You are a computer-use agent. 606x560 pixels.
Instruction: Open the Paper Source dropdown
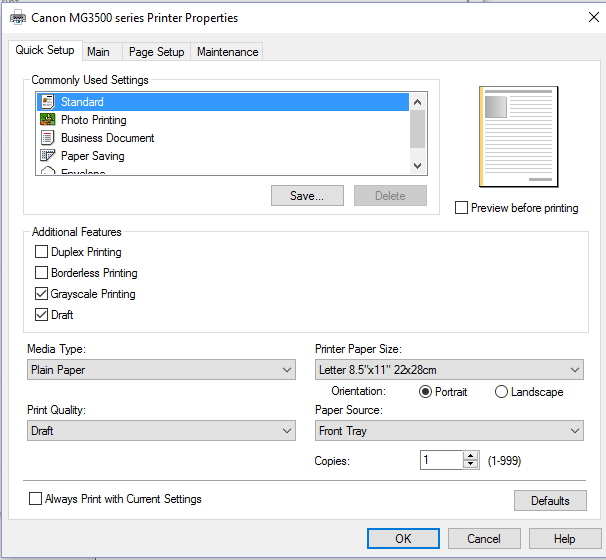[x=449, y=431]
